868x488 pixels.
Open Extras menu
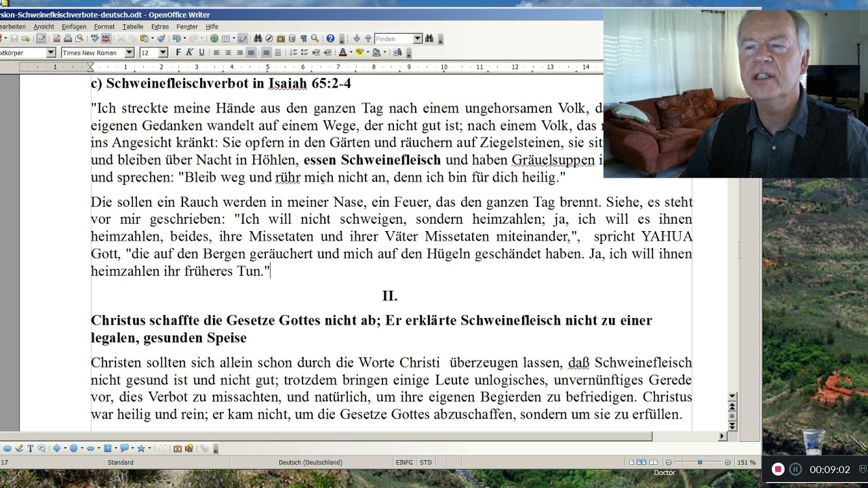coord(160,26)
